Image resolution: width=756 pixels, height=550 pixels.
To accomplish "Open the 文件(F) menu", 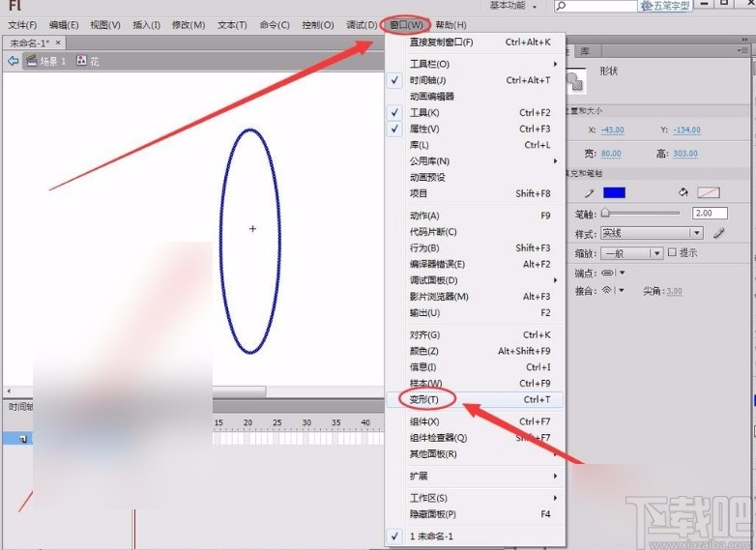I will tap(22, 25).
